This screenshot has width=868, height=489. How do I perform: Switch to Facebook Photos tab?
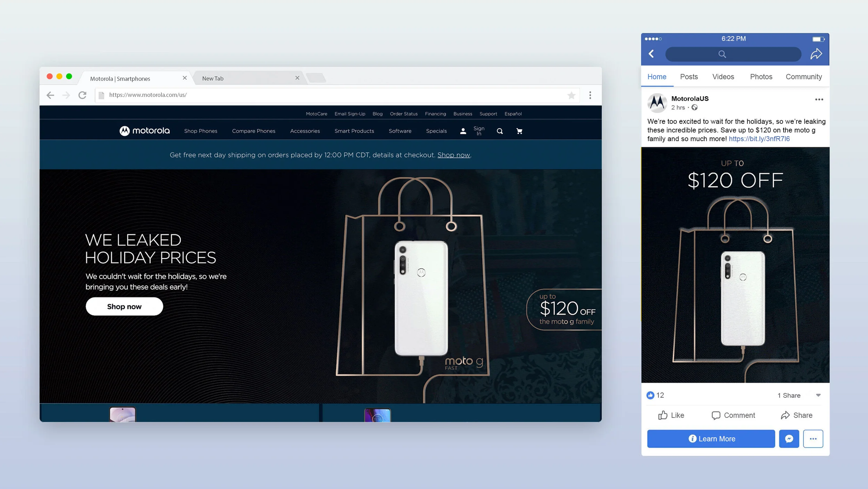(x=761, y=77)
